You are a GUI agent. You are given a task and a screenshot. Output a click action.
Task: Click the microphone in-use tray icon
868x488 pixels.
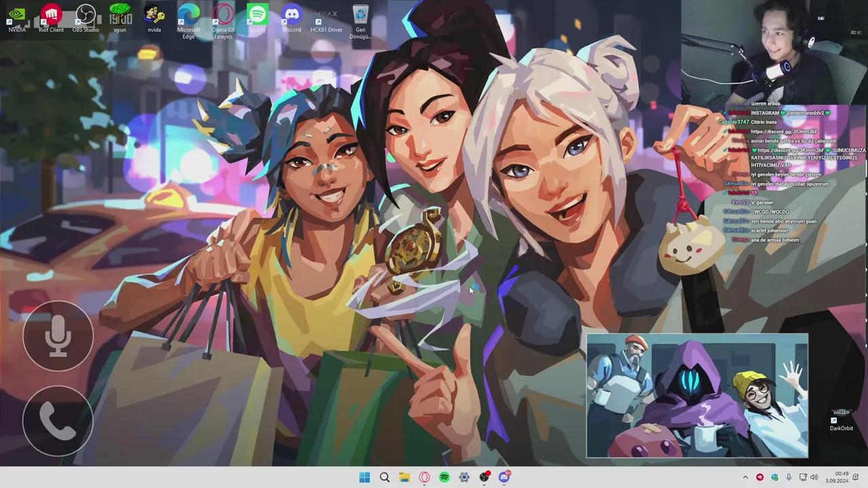789,477
